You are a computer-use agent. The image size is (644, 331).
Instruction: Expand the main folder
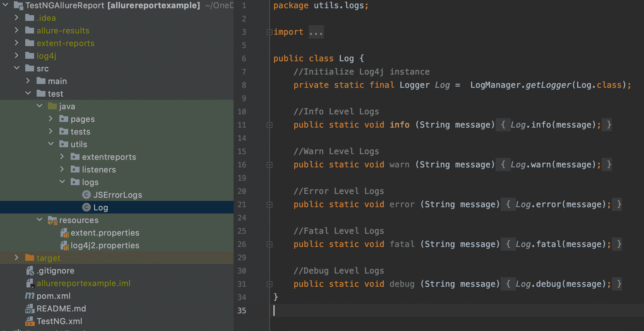point(28,81)
